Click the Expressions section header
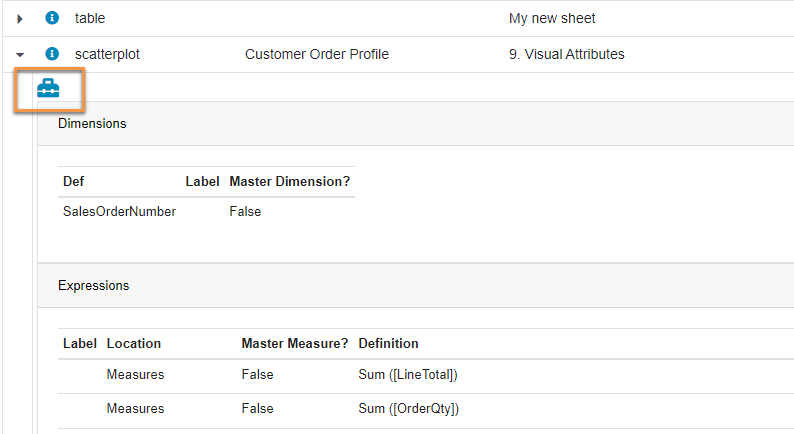The image size is (794, 434). click(93, 285)
